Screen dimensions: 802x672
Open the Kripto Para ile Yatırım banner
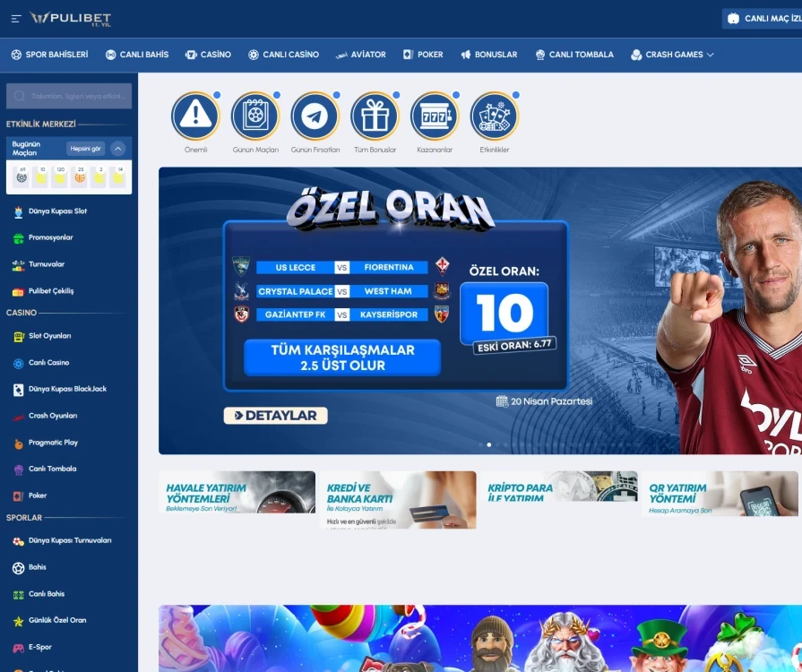(559, 487)
